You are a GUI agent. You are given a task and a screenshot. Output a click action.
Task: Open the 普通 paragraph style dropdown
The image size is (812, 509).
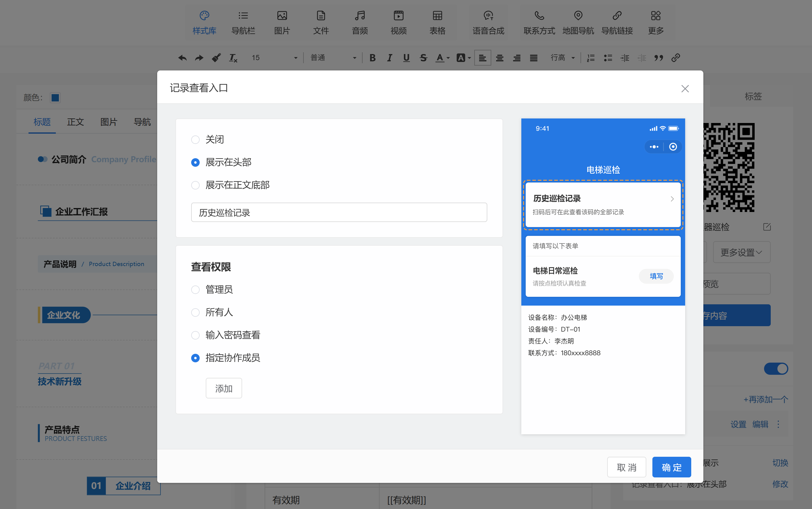pyautogui.click(x=333, y=58)
